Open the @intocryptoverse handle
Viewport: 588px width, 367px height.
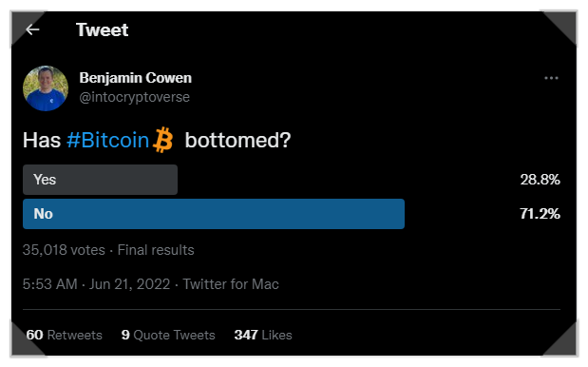[x=134, y=97]
